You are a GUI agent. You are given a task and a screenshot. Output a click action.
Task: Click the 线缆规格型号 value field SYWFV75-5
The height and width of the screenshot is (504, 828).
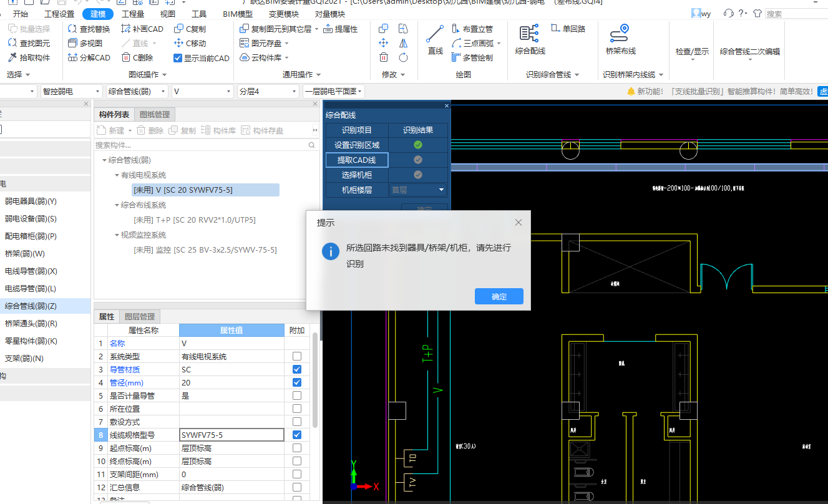(x=231, y=435)
